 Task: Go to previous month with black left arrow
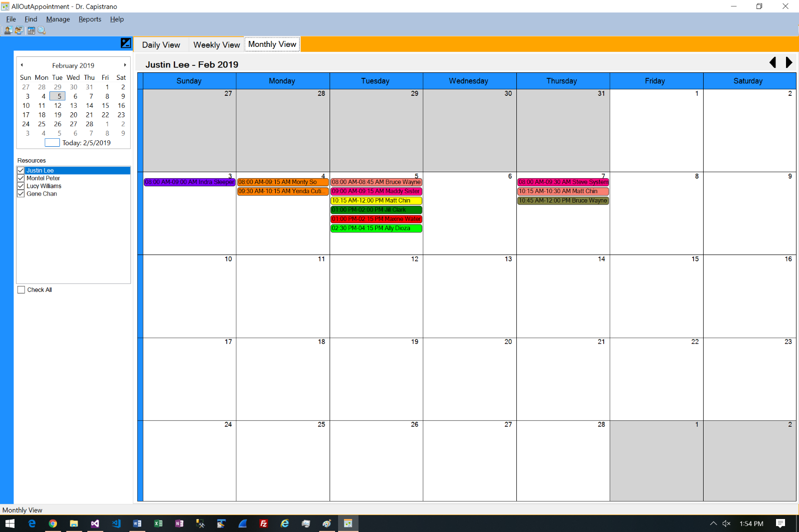point(773,62)
